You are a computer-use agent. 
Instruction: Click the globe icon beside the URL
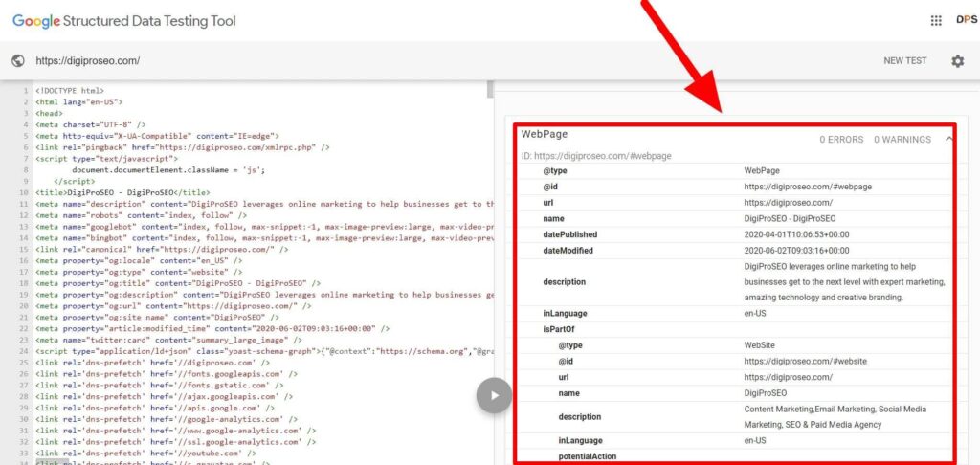click(x=18, y=60)
